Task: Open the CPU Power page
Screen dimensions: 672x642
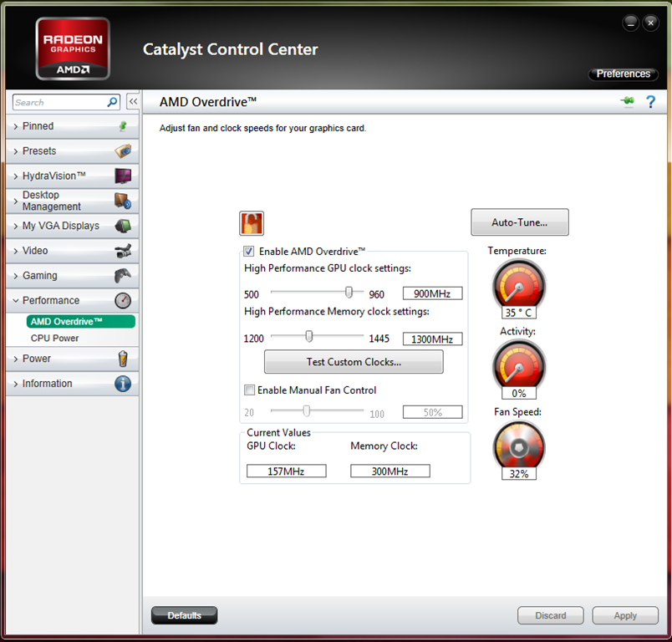Action: [x=55, y=339]
